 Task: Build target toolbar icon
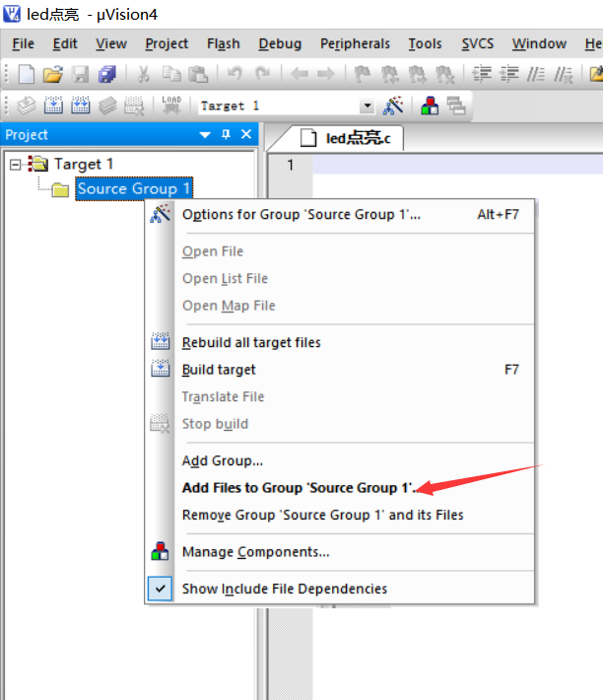(x=53, y=105)
